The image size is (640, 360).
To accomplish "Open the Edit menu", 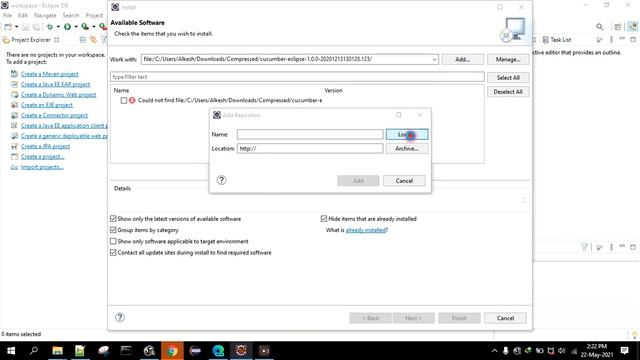I will [x=23, y=15].
